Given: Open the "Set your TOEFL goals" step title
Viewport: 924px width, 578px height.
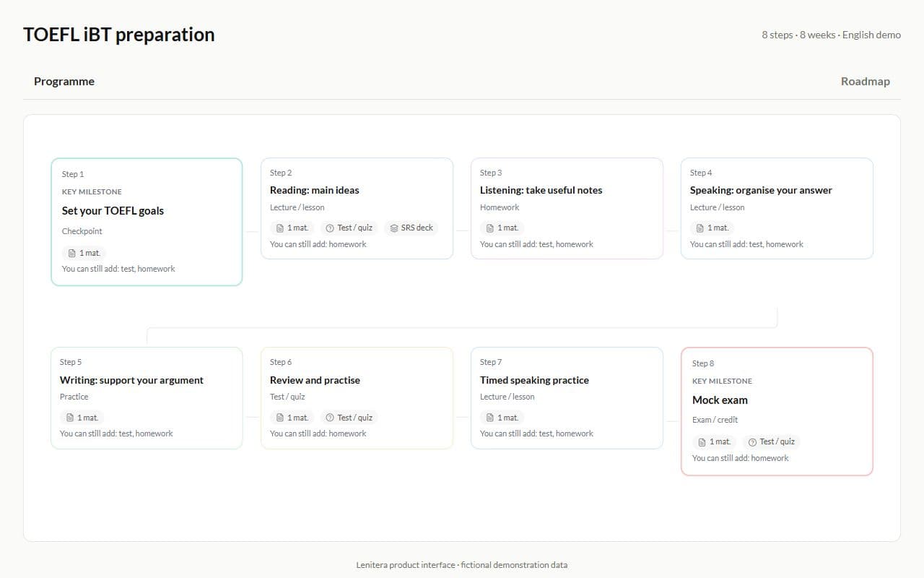Looking at the screenshot, I should [113, 211].
